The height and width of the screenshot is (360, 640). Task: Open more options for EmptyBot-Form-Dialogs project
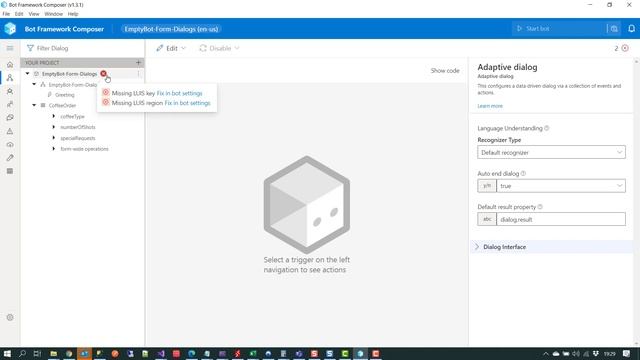pyautogui.click(x=138, y=74)
